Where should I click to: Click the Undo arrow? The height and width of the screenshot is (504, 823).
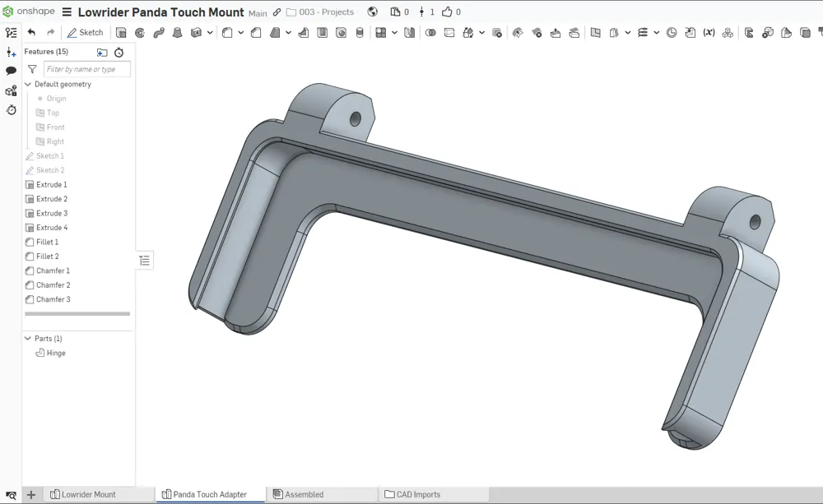(x=31, y=33)
